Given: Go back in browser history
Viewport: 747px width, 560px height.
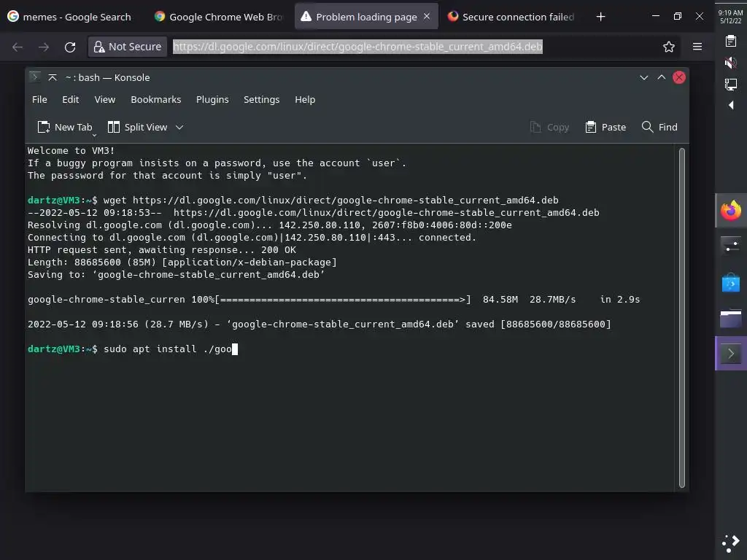Looking at the screenshot, I should 18,47.
